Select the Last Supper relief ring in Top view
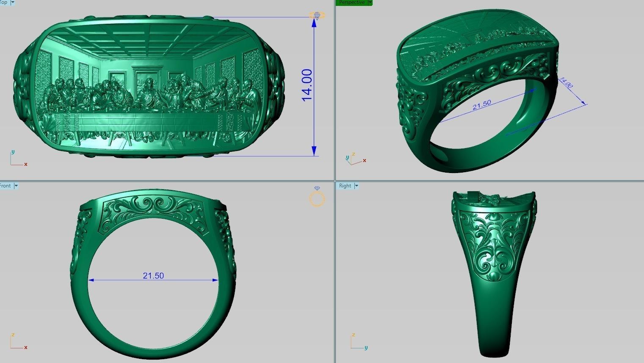 tap(148, 87)
